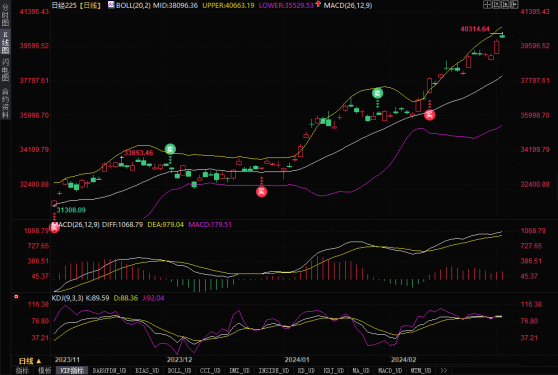Click the 31308.09 low price label
Image resolution: width=558 pixels, height=375 pixels.
[71, 210]
